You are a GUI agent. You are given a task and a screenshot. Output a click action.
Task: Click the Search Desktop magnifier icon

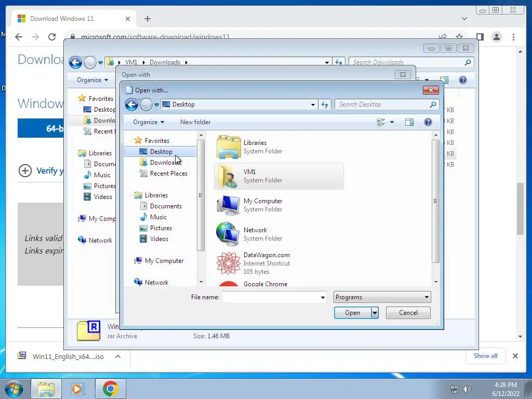[x=433, y=104]
